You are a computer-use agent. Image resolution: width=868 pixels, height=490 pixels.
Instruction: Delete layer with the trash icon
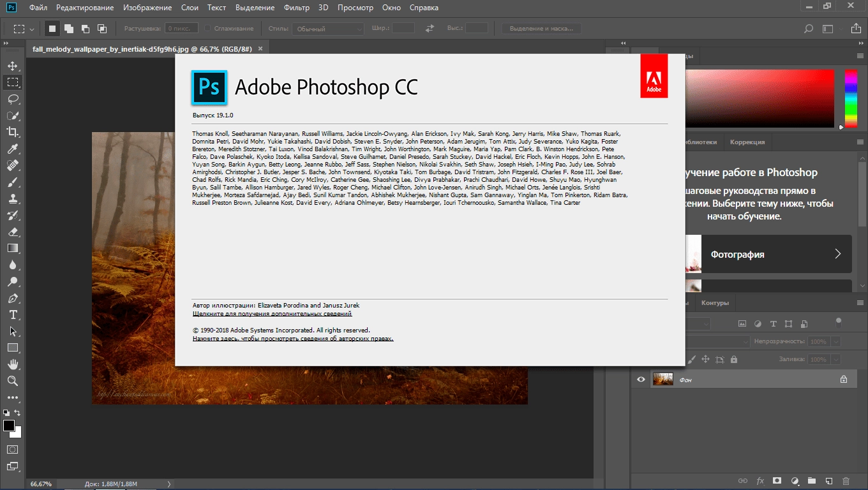pyautogui.click(x=846, y=480)
